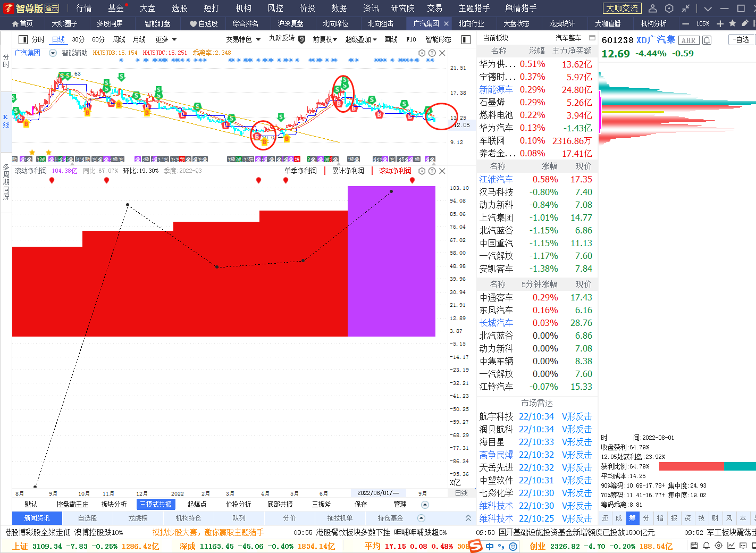
Task: Switch chart period to 分时
Action: [38, 39]
